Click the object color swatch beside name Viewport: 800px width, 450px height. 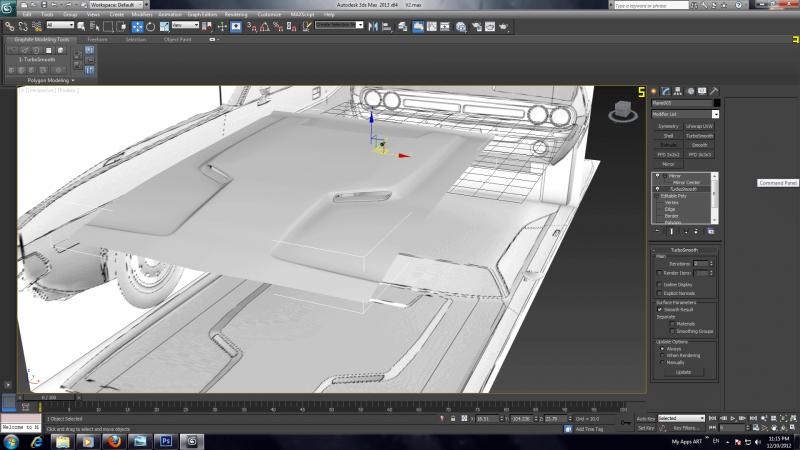(717, 102)
